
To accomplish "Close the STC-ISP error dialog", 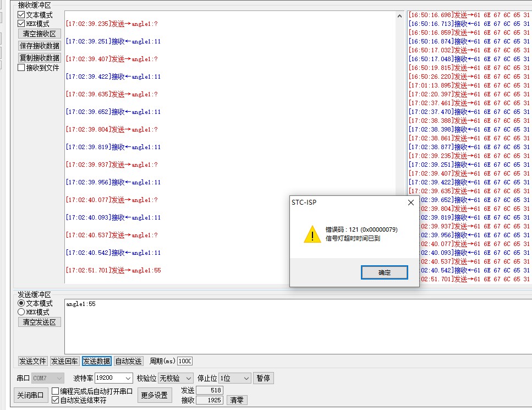I will tap(411, 203).
